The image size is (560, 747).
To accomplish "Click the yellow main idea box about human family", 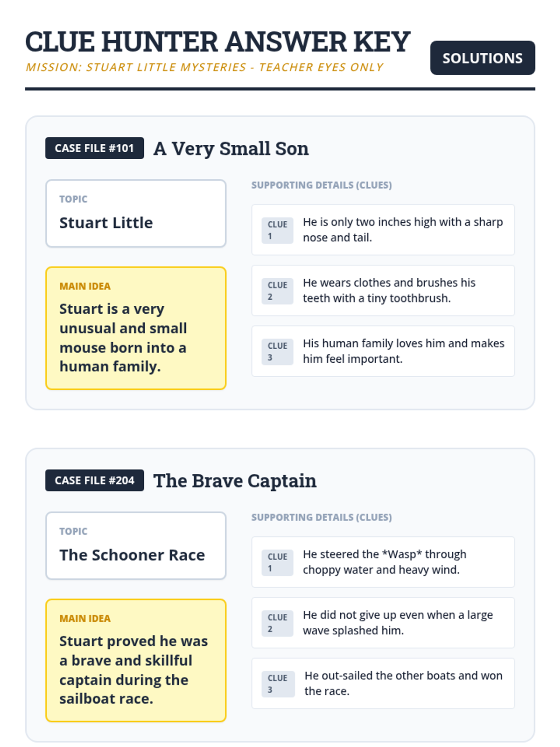I will point(136,328).
